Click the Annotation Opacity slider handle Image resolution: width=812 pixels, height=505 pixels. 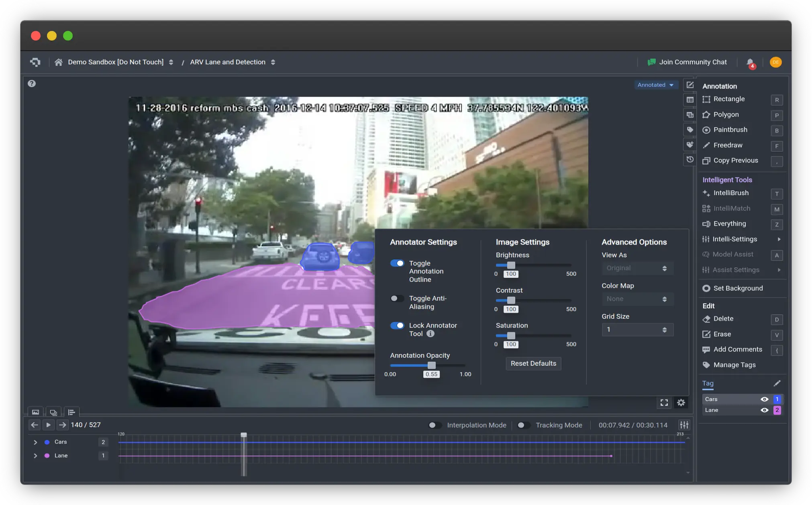432,365
